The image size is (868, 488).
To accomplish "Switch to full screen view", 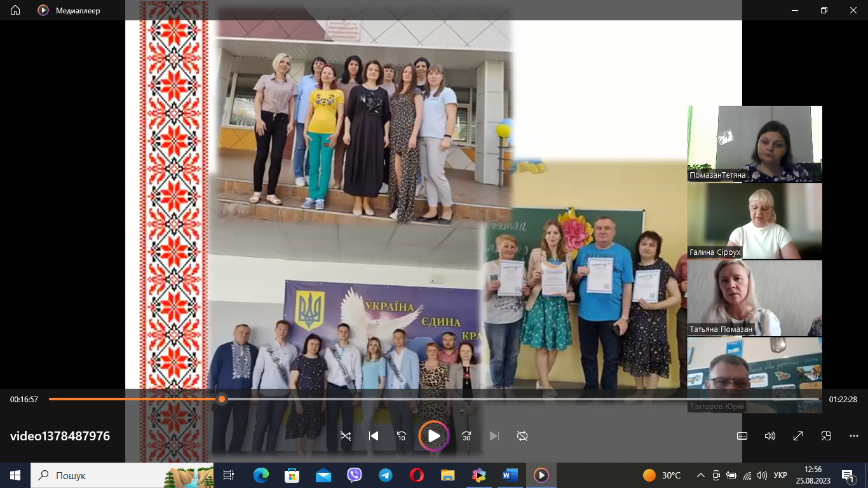I will click(x=798, y=436).
